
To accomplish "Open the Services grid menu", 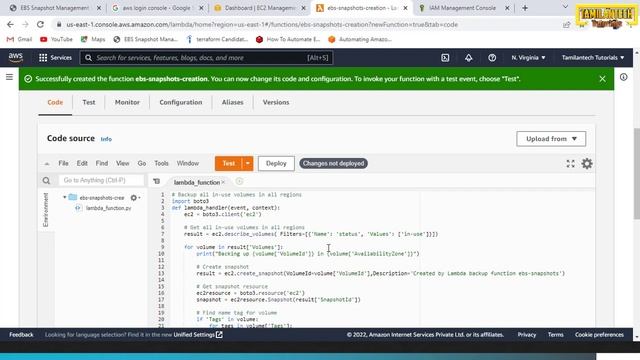I will (55, 58).
